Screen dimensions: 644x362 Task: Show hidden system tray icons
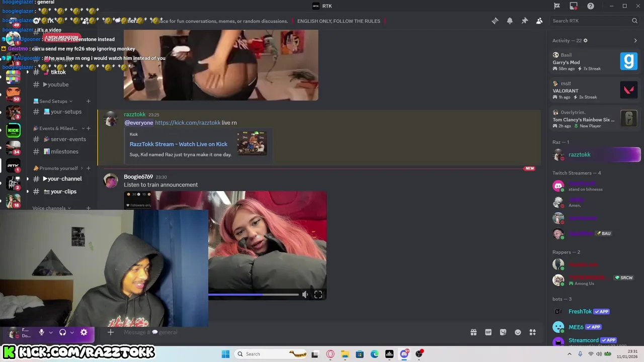(570, 354)
